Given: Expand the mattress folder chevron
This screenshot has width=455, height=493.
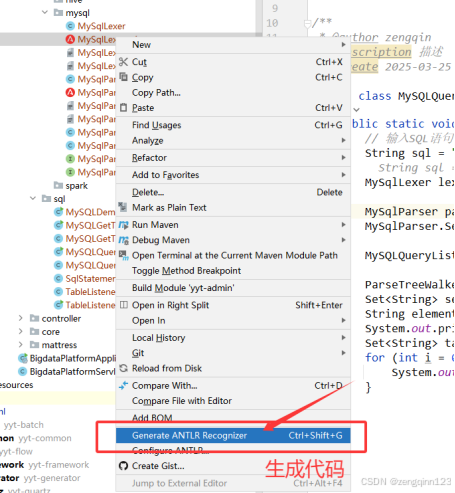Looking at the screenshot, I should [x=21, y=344].
